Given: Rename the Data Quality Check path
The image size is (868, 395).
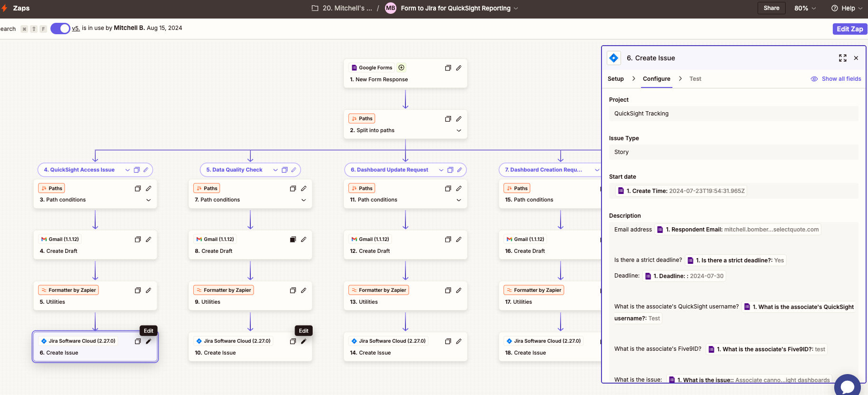Looking at the screenshot, I should [294, 170].
